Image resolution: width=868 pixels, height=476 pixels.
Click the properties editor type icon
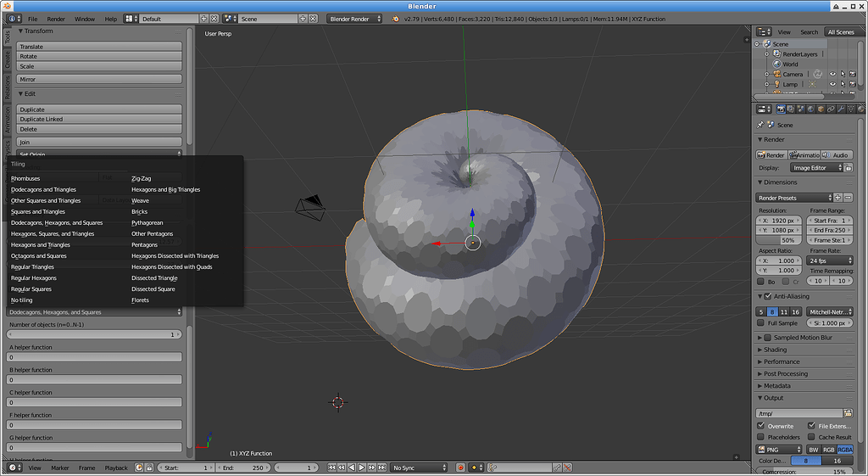764,109
